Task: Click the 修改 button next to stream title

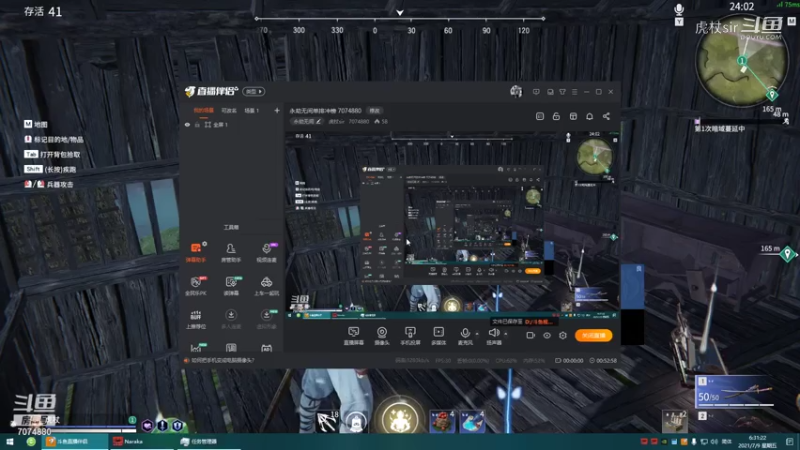Action: click(x=375, y=110)
